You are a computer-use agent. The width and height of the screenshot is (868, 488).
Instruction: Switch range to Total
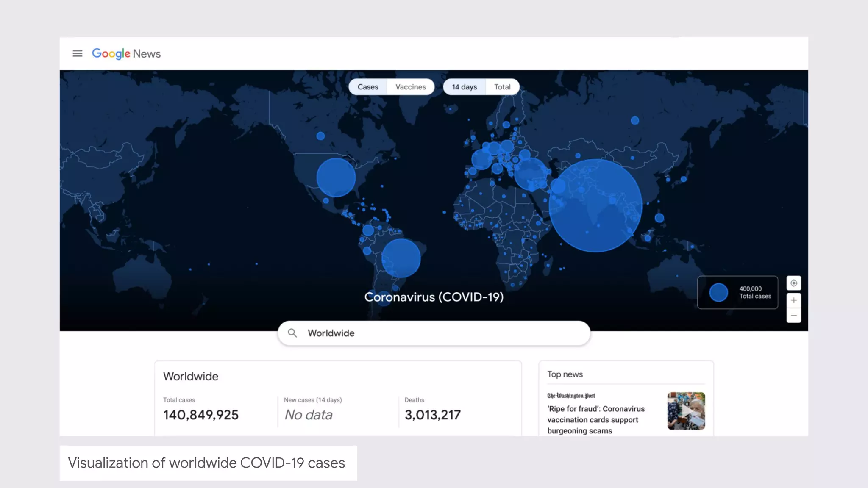[x=502, y=87]
